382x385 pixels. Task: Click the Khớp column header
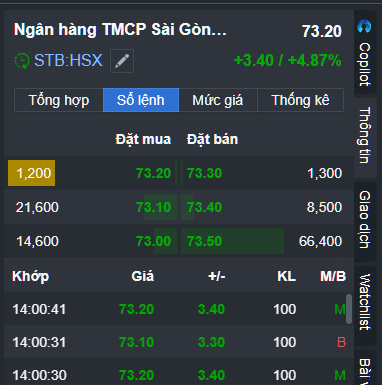click(31, 276)
